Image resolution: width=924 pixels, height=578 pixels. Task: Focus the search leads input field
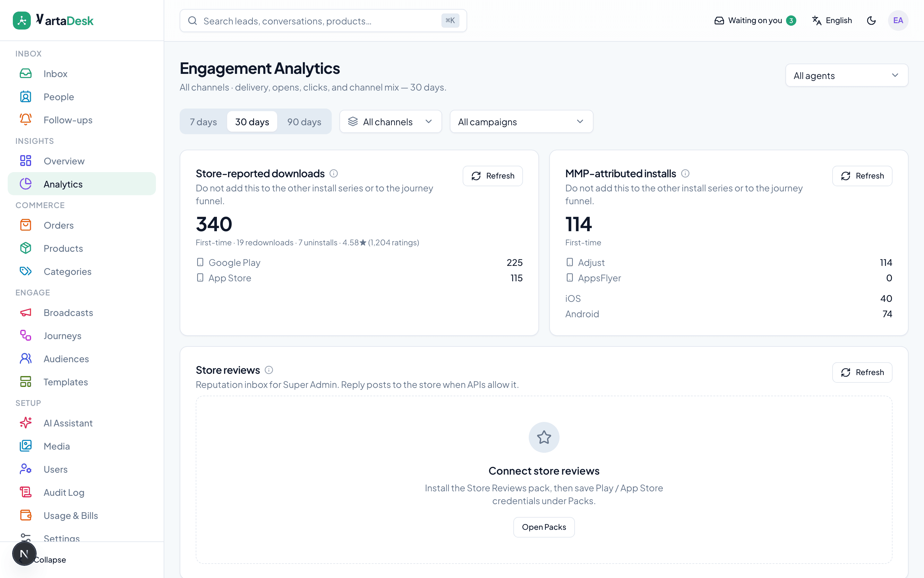pyautogui.click(x=323, y=21)
